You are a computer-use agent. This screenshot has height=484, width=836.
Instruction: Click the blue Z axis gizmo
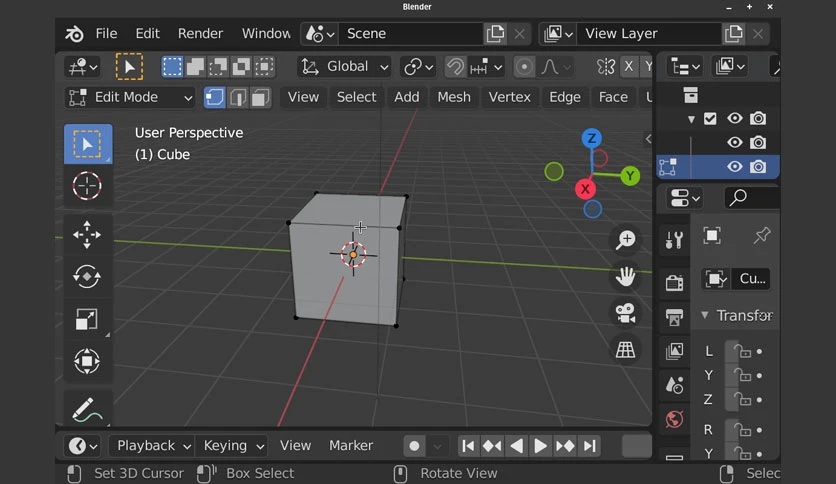click(591, 139)
